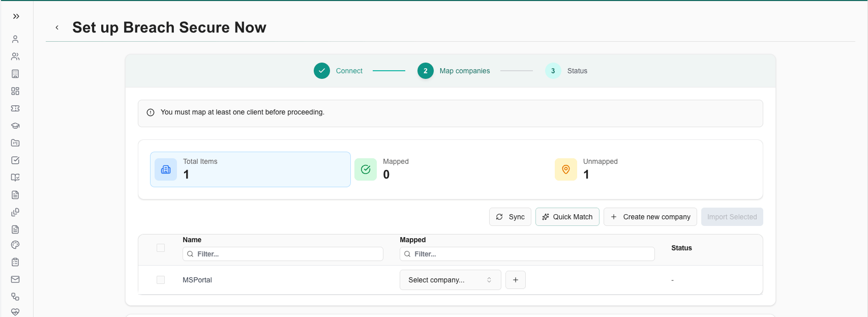The image size is (868, 317).
Task: Click Create new company button
Action: pos(650,217)
